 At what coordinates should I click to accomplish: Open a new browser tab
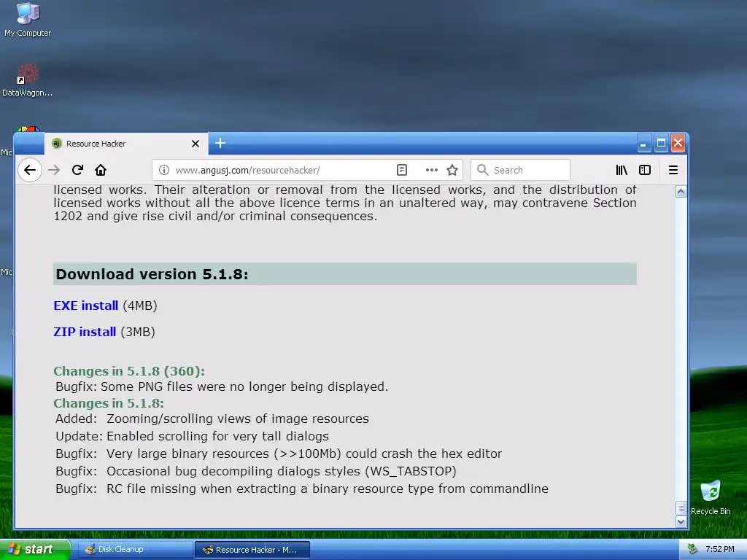[x=220, y=143]
